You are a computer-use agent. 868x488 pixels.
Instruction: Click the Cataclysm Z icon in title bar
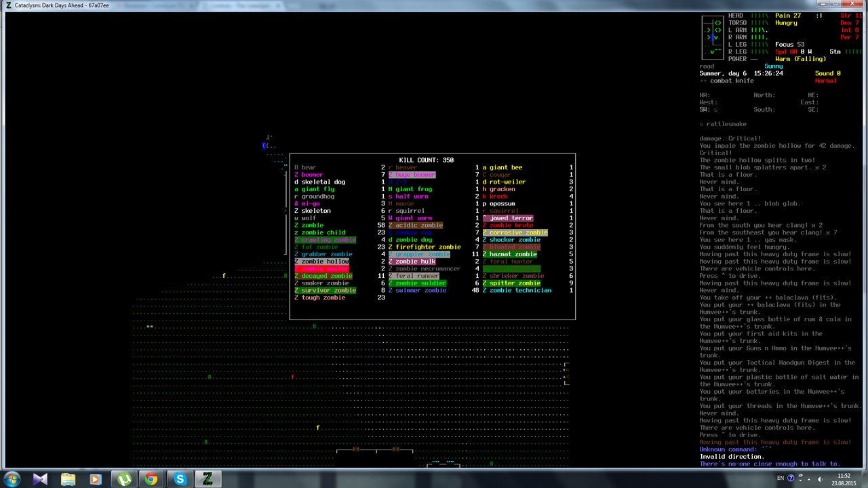click(x=7, y=5)
